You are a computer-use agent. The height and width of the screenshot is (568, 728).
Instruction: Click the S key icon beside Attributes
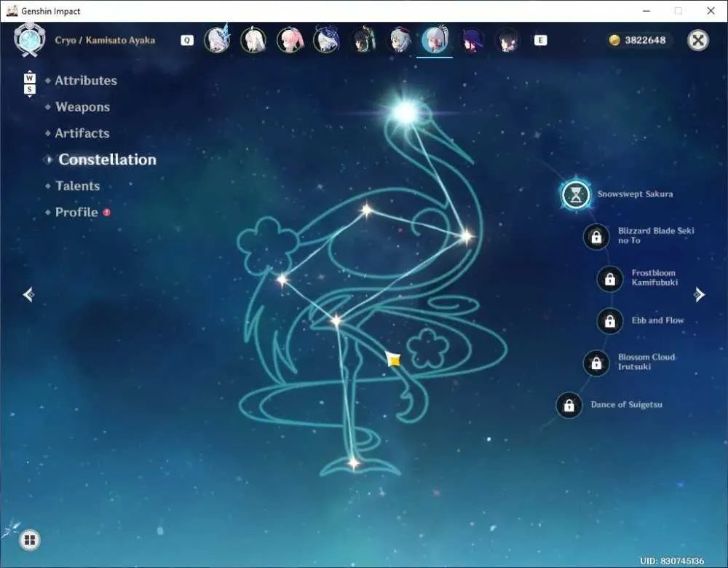[30, 89]
